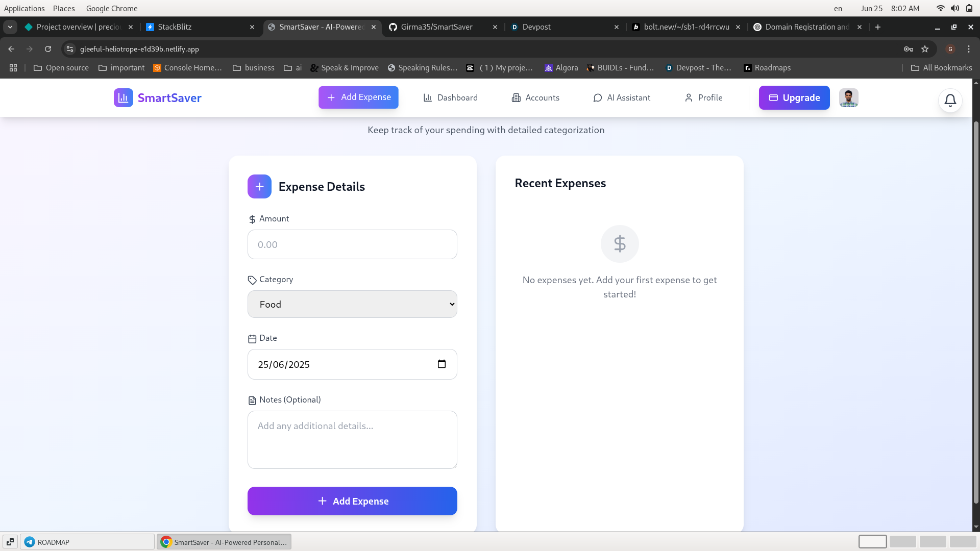Open the tab search chevron dropdown
The image size is (980, 551).
pos(10,27)
